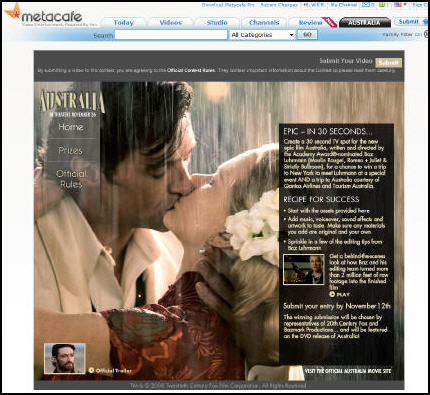
Task: Expand the All Categories dropdown
Action: (x=262, y=35)
